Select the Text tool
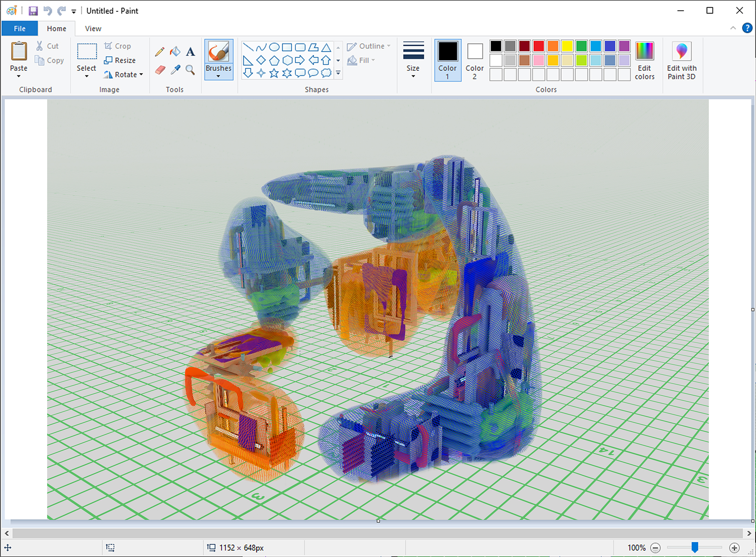This screenshot has height=557, width=756. [x=190, y=52]
